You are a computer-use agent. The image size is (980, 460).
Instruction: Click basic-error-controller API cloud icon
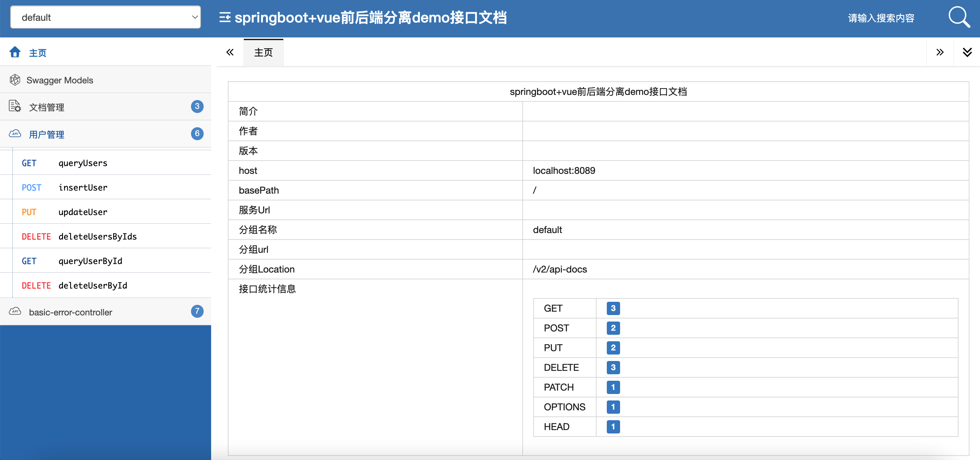pos(15,311)
